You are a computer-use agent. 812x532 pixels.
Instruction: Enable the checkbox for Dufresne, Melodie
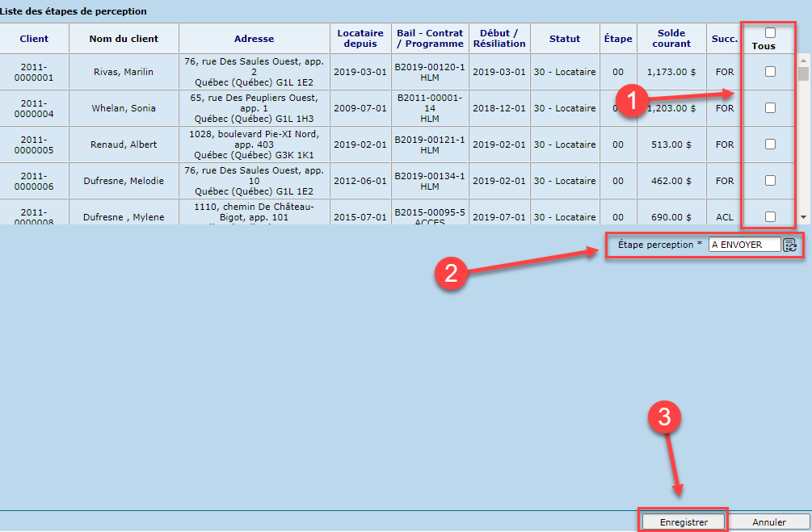(770, 181)
